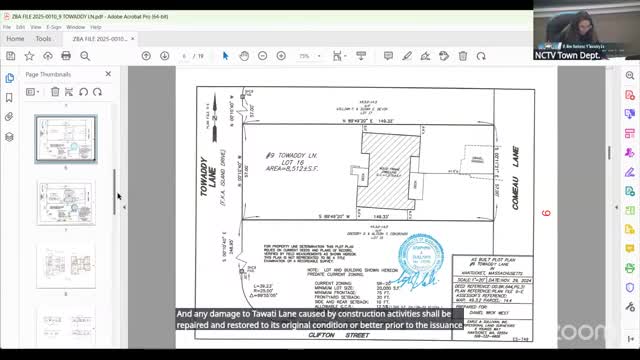
Task: Select the ZBA FILE 2025-0010 document tab
Action: pyautogui.click(x=100, y=39)
